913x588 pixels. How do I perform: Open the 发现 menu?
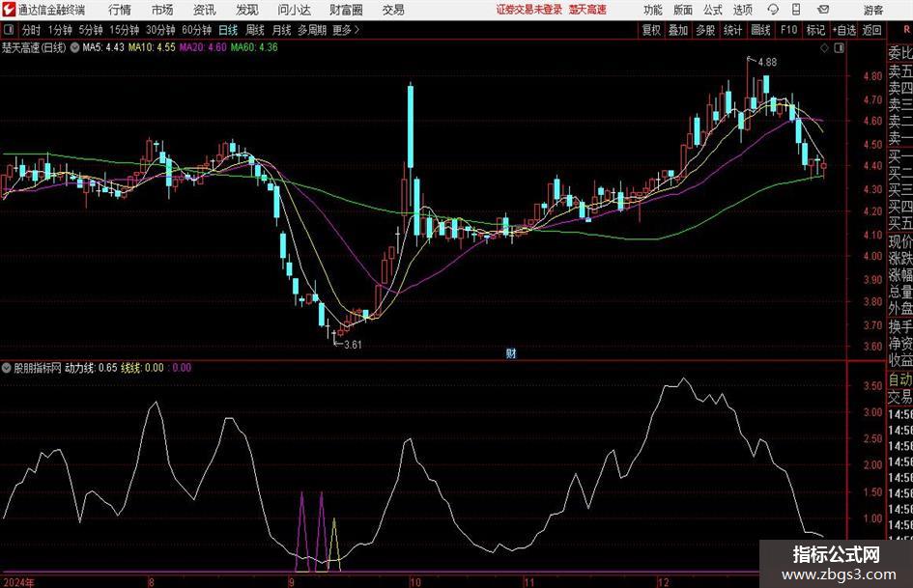pos(247,10)
